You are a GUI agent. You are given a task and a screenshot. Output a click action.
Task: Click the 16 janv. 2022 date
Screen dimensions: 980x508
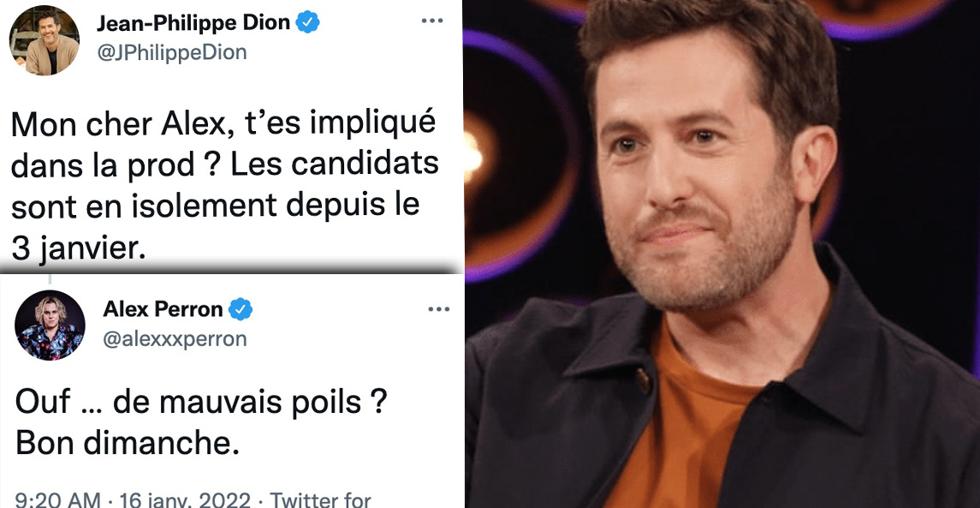(184, 500)
